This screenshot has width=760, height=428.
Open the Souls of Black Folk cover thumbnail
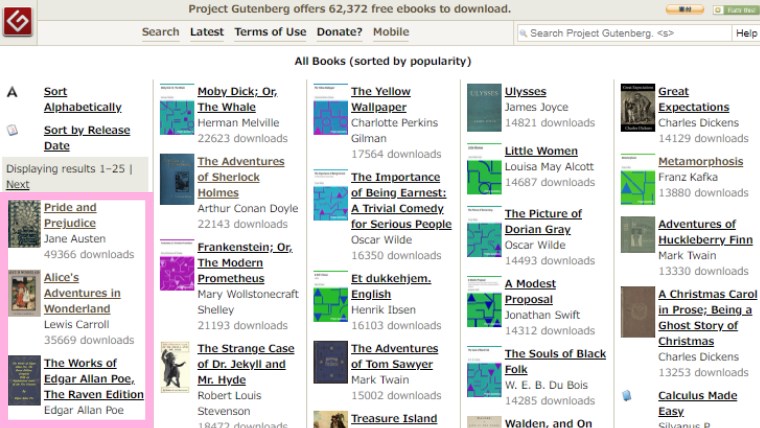[484, 372]
